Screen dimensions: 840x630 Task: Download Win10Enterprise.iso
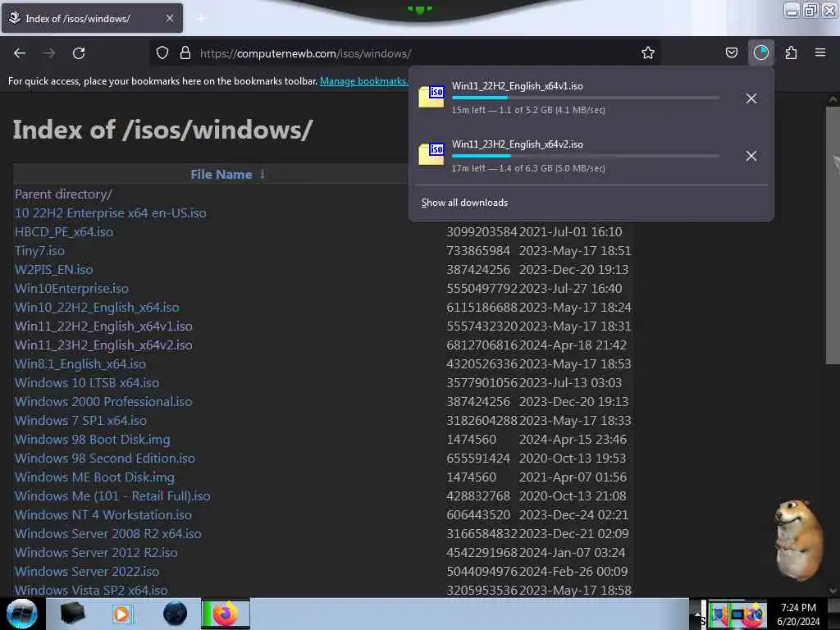coord(72,288)
